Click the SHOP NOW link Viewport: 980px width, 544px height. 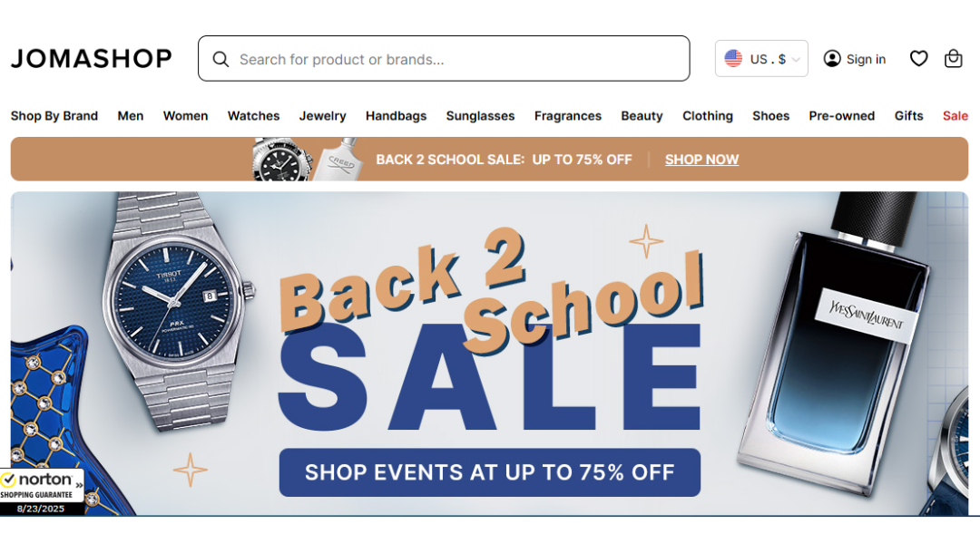tap(701, 160)
